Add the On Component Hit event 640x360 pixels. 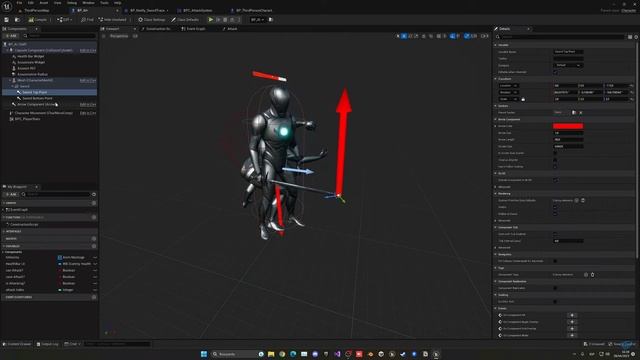coord(572,315)
